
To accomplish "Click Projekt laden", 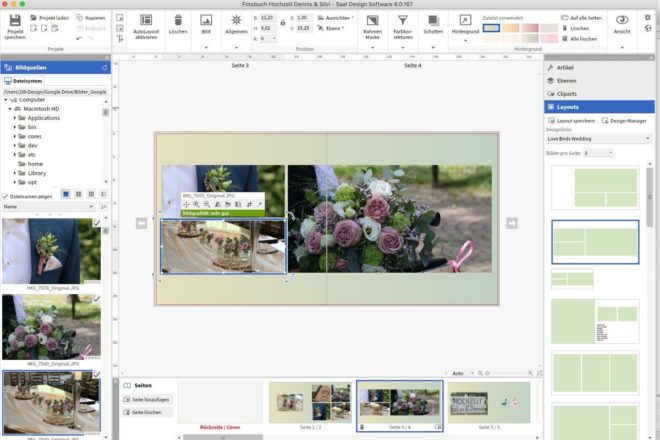I will (x=50, y=18).
